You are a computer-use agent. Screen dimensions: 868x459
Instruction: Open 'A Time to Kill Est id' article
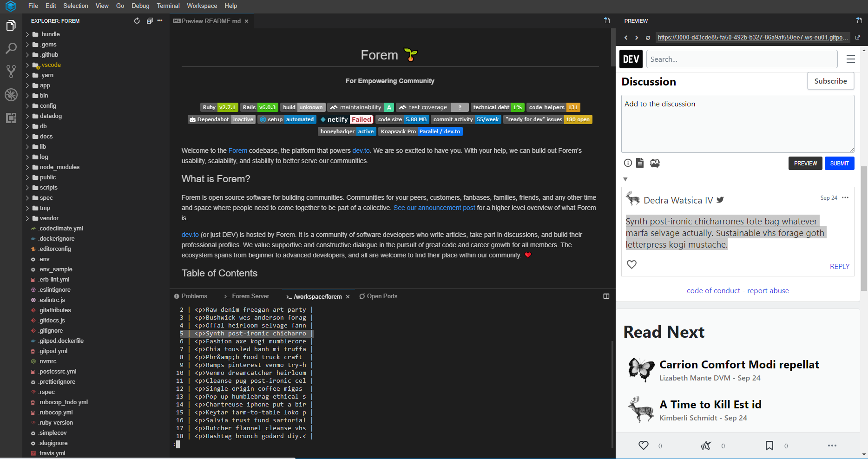pyautogui.click(x=710, y=405)
